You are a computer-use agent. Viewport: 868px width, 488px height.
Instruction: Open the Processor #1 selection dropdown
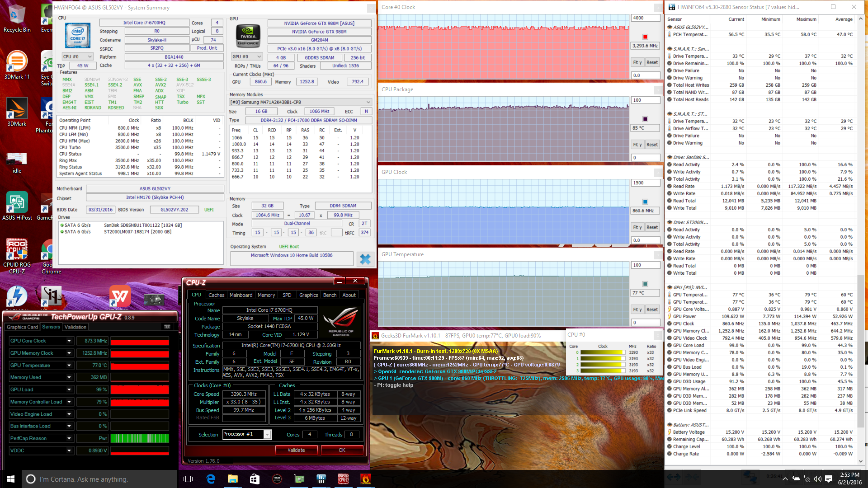pyautogui.click(x=267, y=435)
